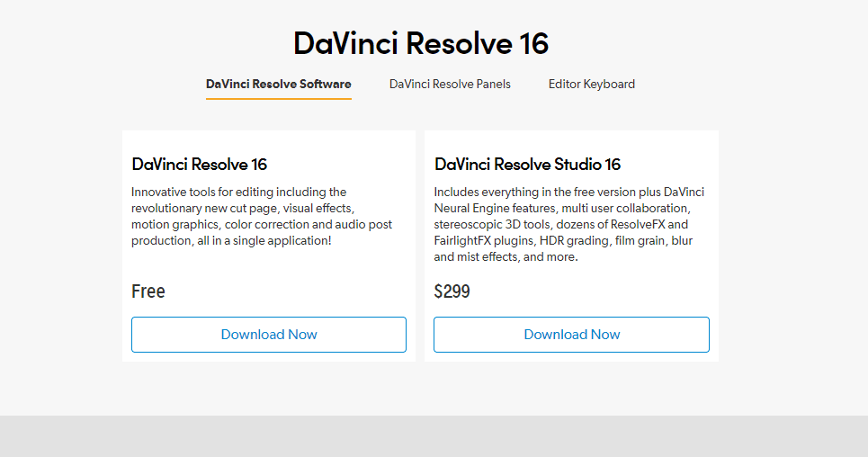
Task: Switch to the DaVinci Resolve Panels tab
Action: (450, 84)
